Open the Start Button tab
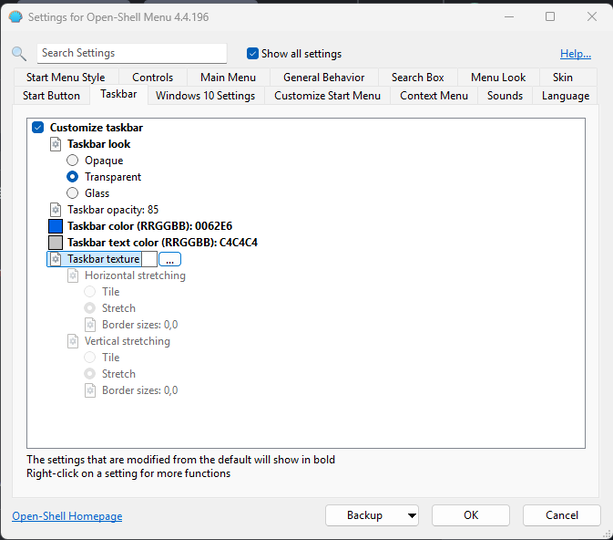The width and height of the screenshot is (613, 540). coord(51,96)
